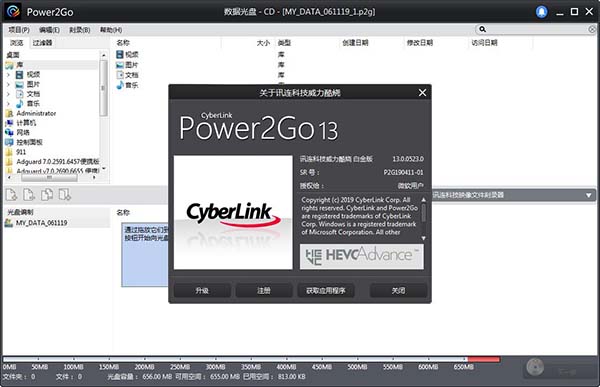Close the About dialog with X
The height and width of the screenshot is (387, 600).
pos(422,93)
